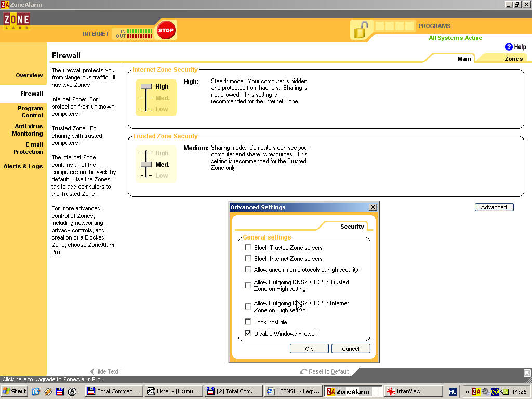Image resolution: width=532 pixels, height=399 pixels.
Task: Check Allow uncommon protocols at high security
Action: point(248,270)
